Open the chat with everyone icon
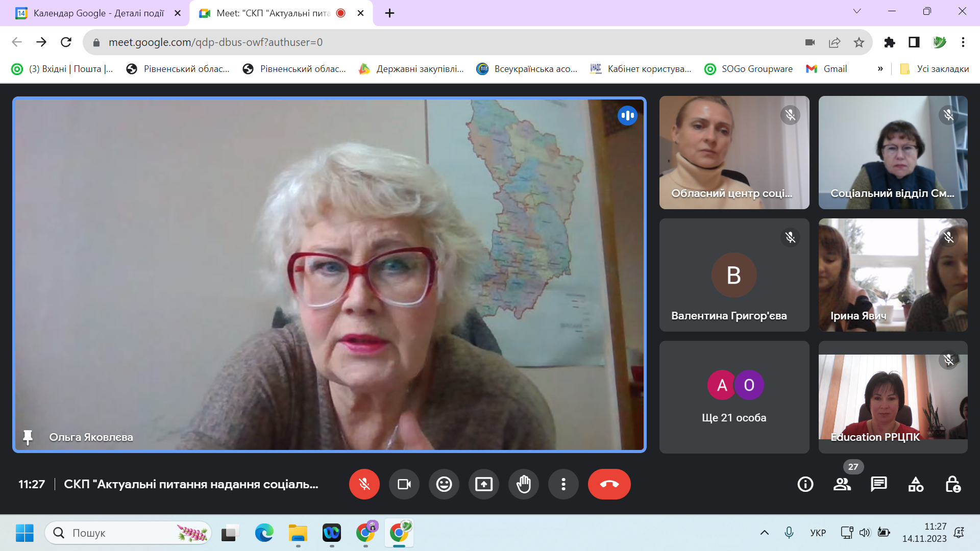 tap(878, 484)
